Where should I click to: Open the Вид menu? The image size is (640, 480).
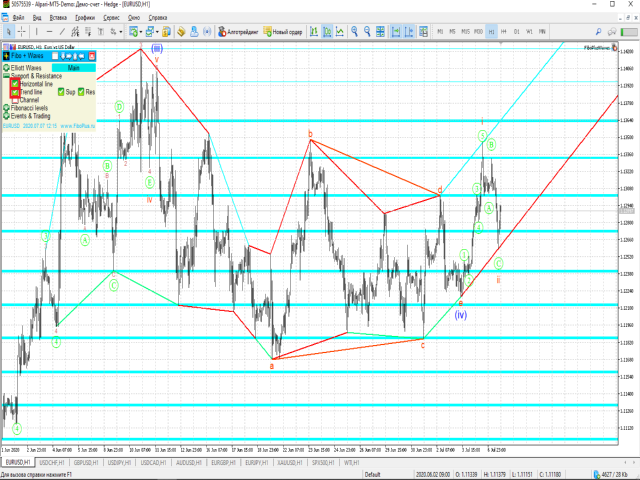pyautogui.click(x=37, y=18)
